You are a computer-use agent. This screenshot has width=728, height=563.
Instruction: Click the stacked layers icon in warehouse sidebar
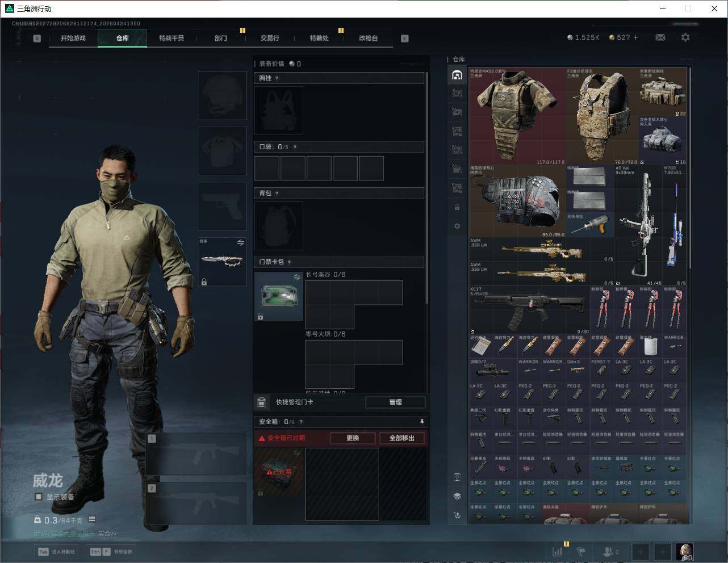tap(457, 496)
